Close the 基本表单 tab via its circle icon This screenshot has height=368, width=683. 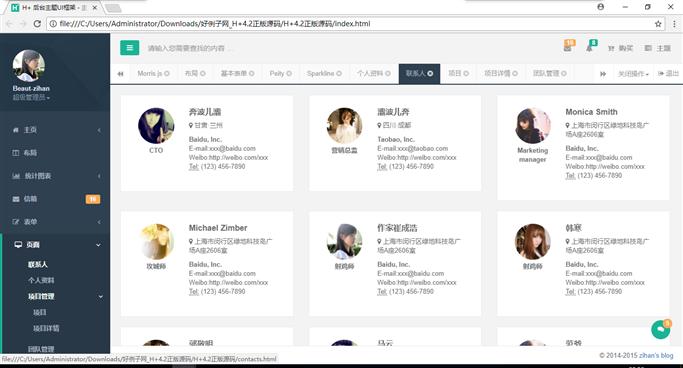pyautogui.click(x=252, y=74)
